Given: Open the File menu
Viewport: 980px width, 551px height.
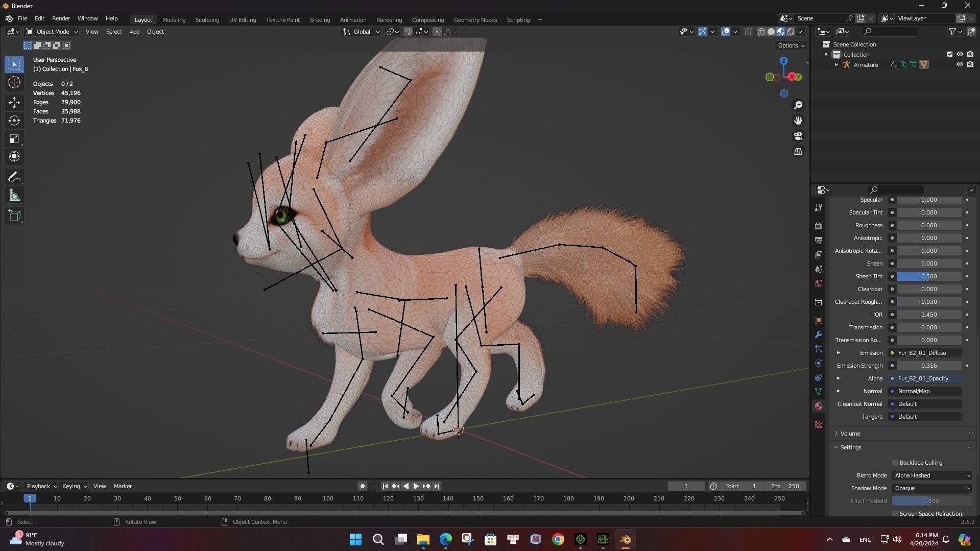Looking at the screenshot, I should point(22,18).
